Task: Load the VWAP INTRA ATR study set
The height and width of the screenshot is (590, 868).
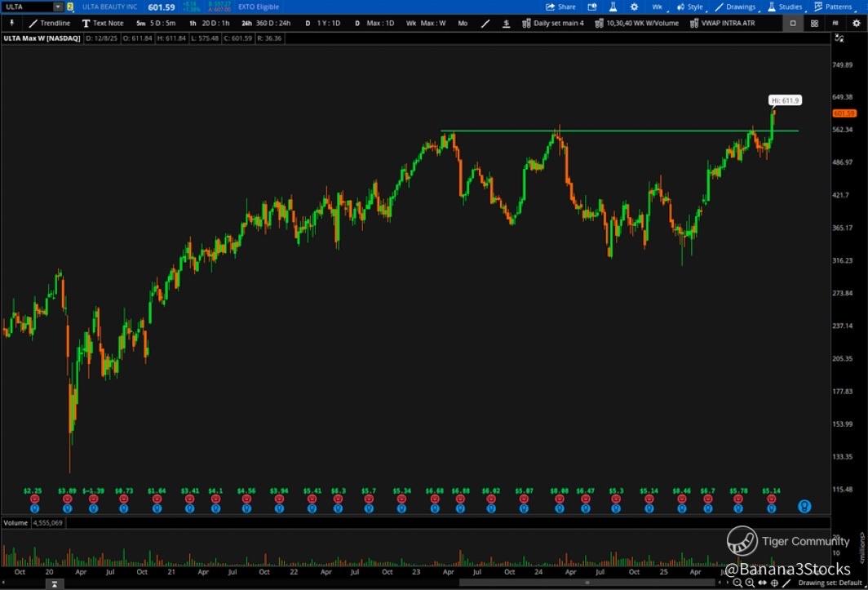Action: 723,24
